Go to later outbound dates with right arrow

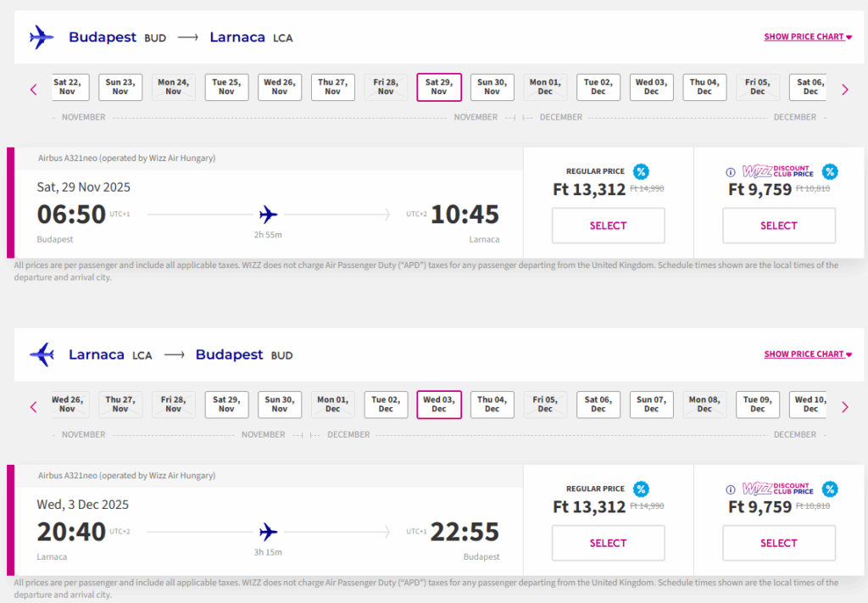(x=844, y=89)
